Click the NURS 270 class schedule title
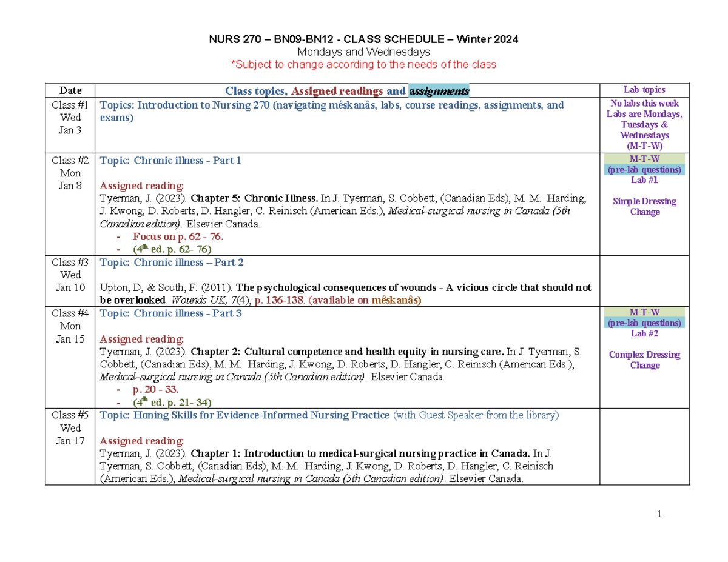The height and width of the screenshot is (562, 728). click(x=363, y=40)
